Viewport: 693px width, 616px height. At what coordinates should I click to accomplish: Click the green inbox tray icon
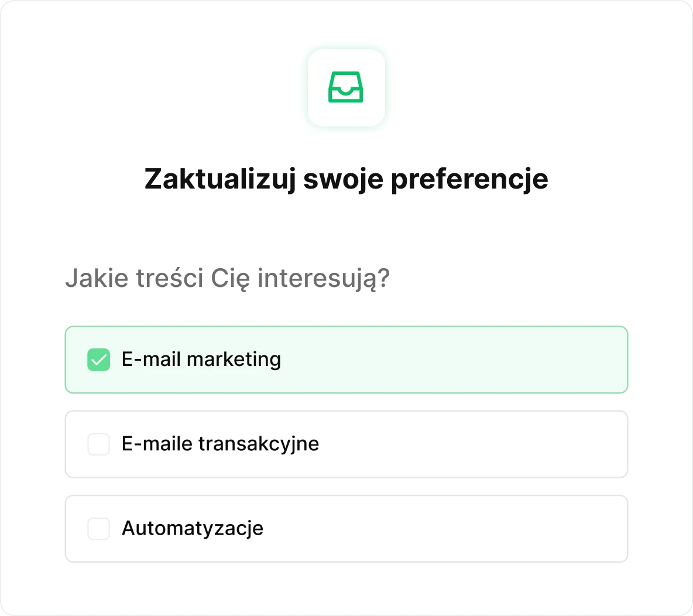(x=346, y=87)
